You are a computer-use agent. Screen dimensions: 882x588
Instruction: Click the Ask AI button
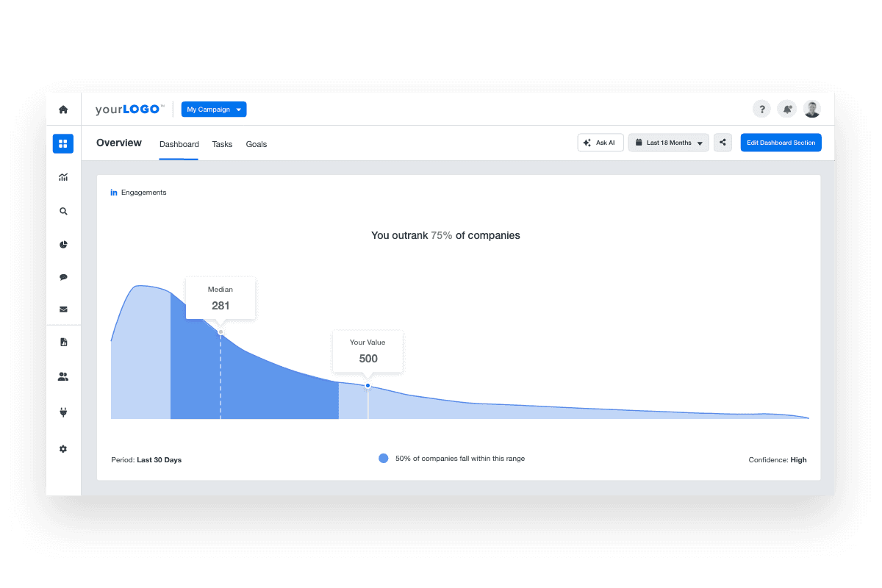coord(600,142)
